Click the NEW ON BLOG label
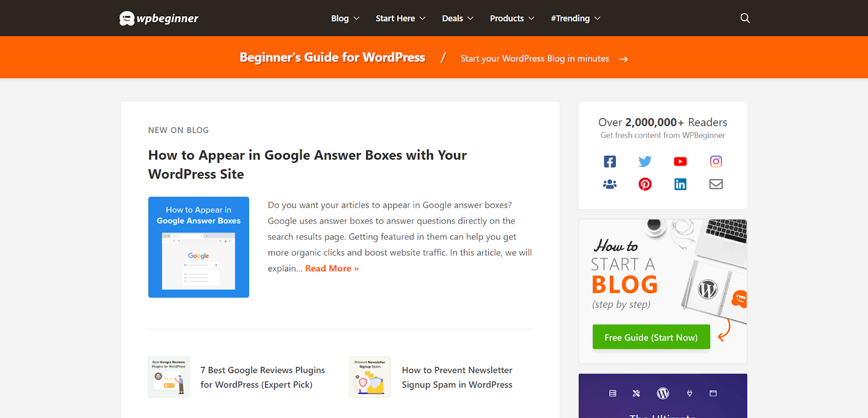Viewport: 868px width, 418px height. tap(178, 130)
